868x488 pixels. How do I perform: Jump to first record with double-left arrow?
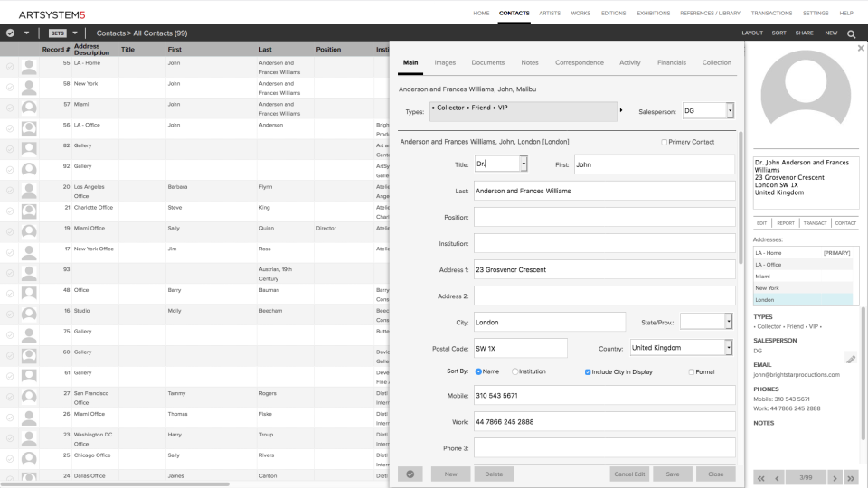coord(761,478)
